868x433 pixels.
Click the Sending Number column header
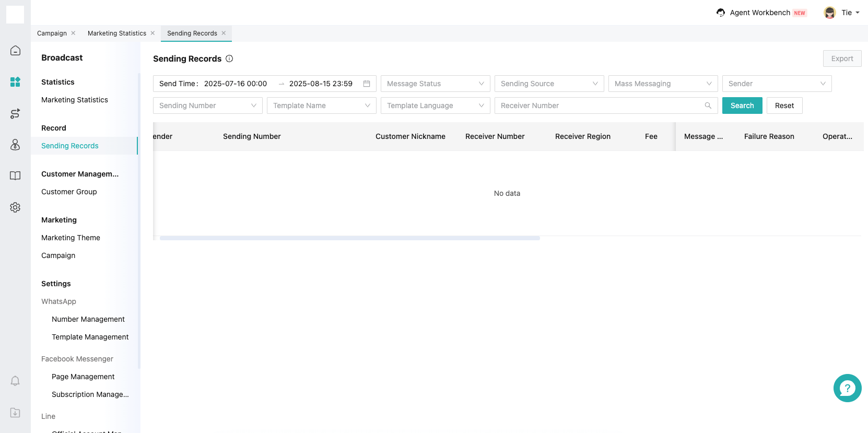click(252, 136)
